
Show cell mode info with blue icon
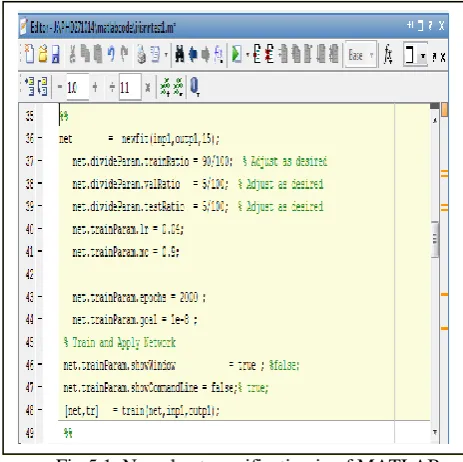(194, 87)
